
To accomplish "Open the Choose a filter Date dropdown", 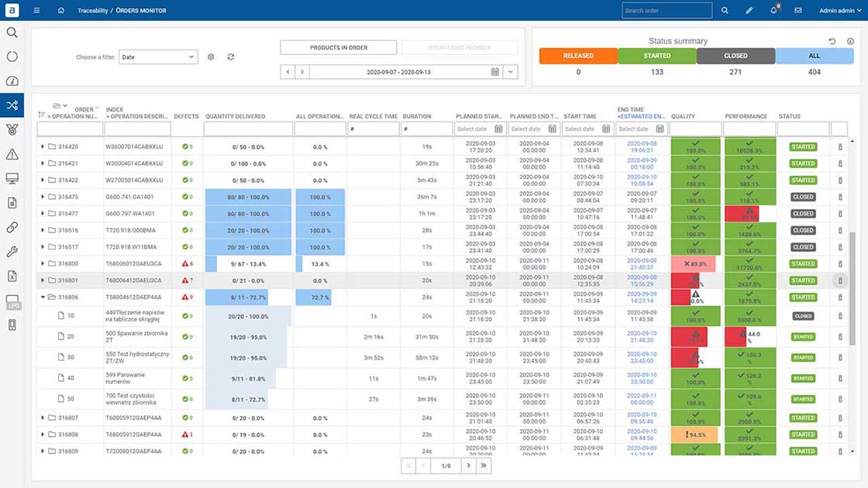I will click(x=158, y=57).
